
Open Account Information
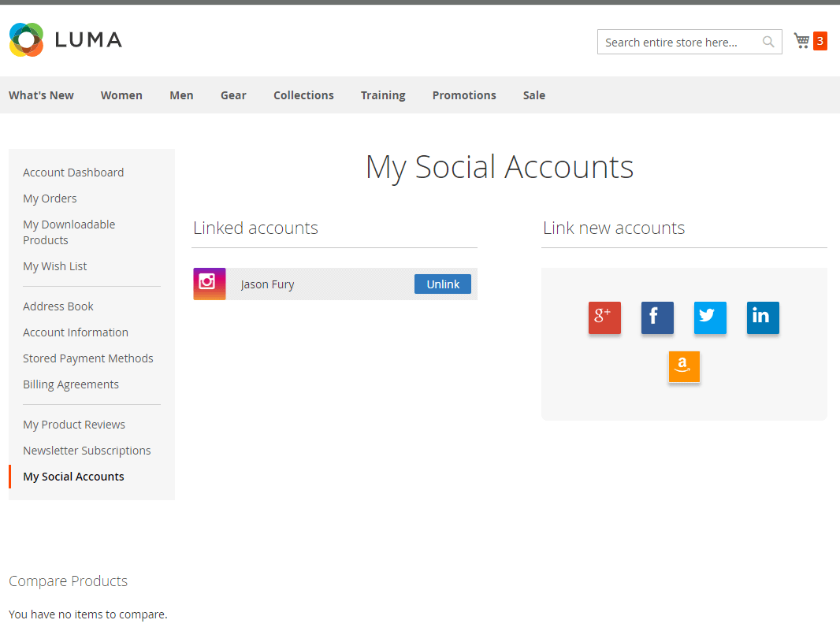76,332
